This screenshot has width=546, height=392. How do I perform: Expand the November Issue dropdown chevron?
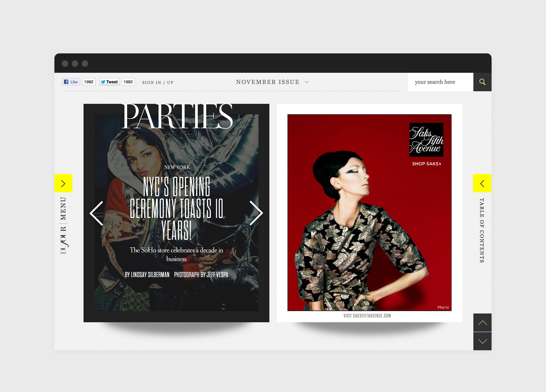pyautogui.click(x=307, y=82)
